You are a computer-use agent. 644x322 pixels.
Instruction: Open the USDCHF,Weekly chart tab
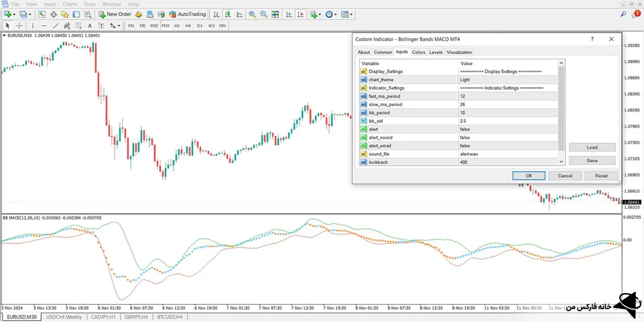coord(64,317)
